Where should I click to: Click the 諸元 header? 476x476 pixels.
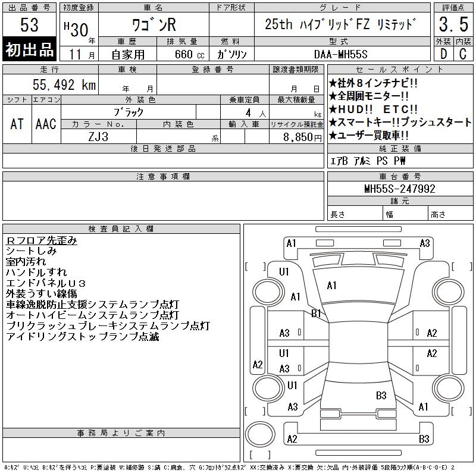400,201
